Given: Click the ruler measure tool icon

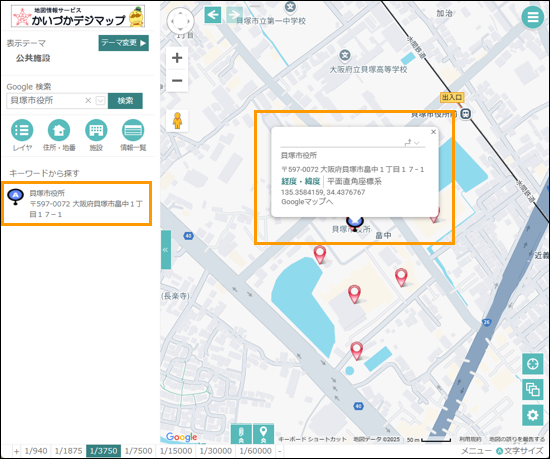Looking at the screenshot, I should [241, 434].
